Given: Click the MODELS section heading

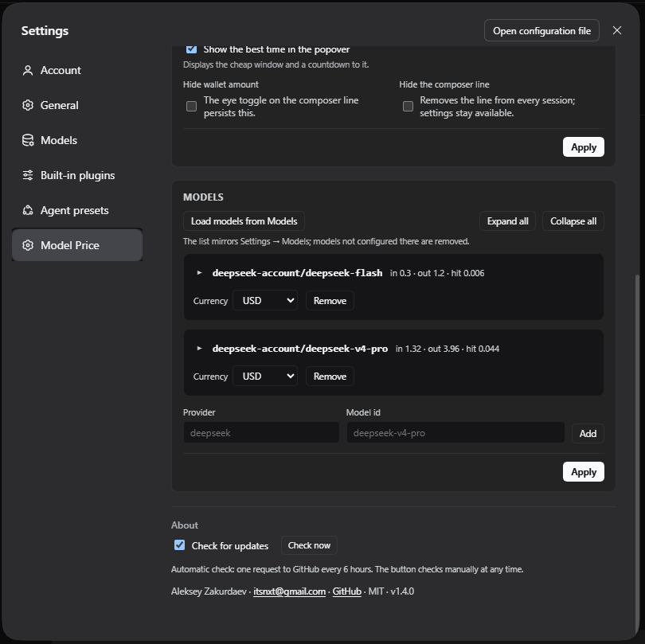Looking at the screenshot, I should pyautogui.click(x=203, y=197).
